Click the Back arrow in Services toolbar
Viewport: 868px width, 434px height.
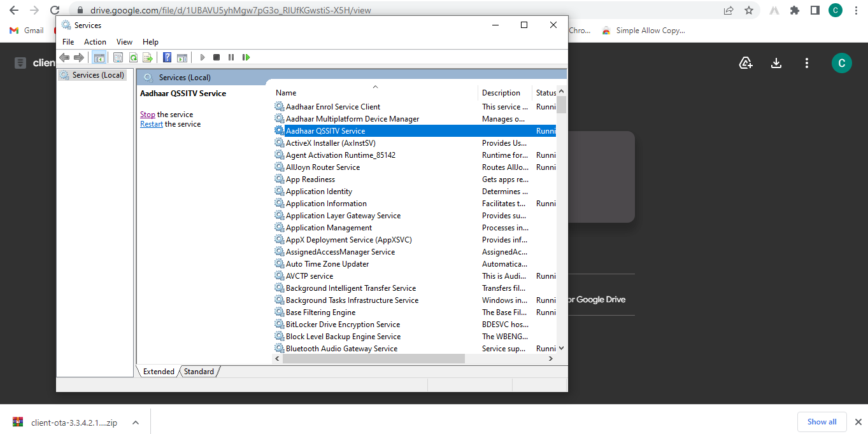(64, 57)
